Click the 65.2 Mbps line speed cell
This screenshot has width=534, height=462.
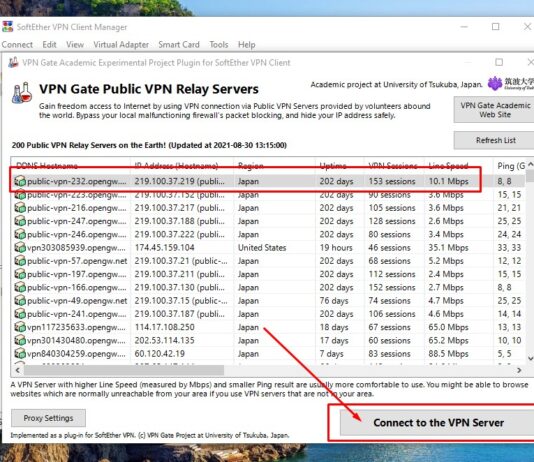tap(448, 340)
